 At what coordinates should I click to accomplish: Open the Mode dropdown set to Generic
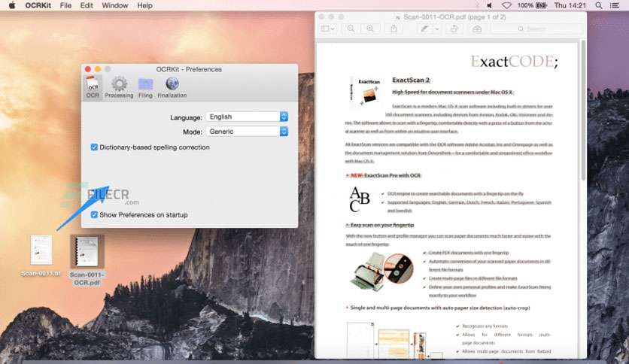point(247,132)
